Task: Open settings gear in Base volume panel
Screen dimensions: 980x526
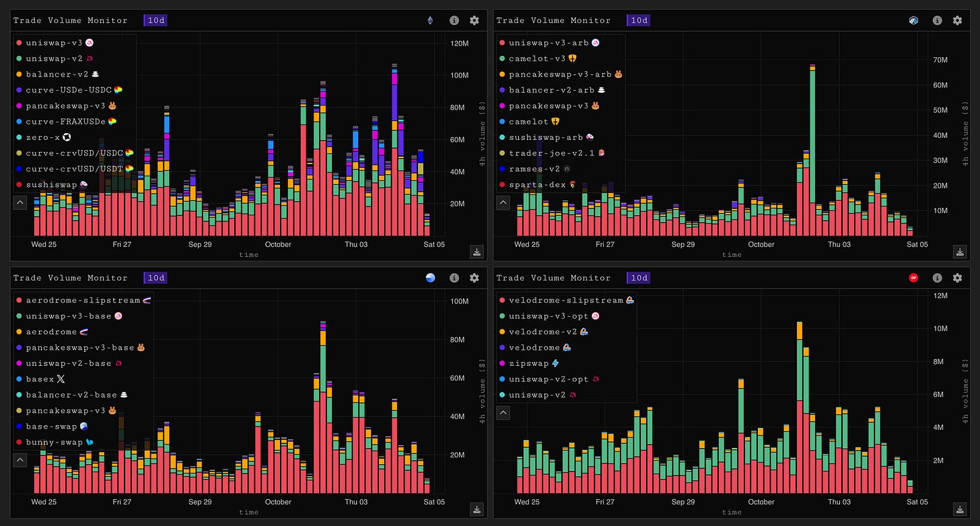Action: [x=475, y=278]
